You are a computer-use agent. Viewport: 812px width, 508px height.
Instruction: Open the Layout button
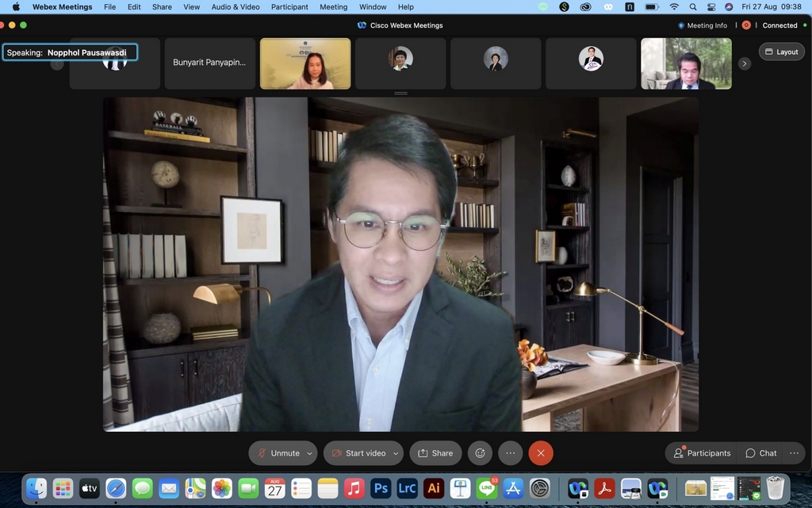coord(781,52)
